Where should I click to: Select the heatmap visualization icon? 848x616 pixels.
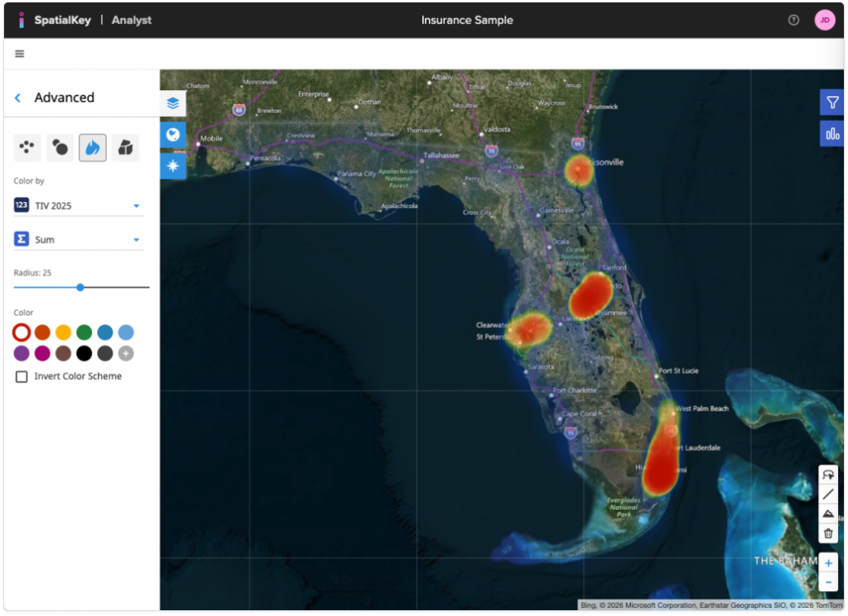pos(92,147)
